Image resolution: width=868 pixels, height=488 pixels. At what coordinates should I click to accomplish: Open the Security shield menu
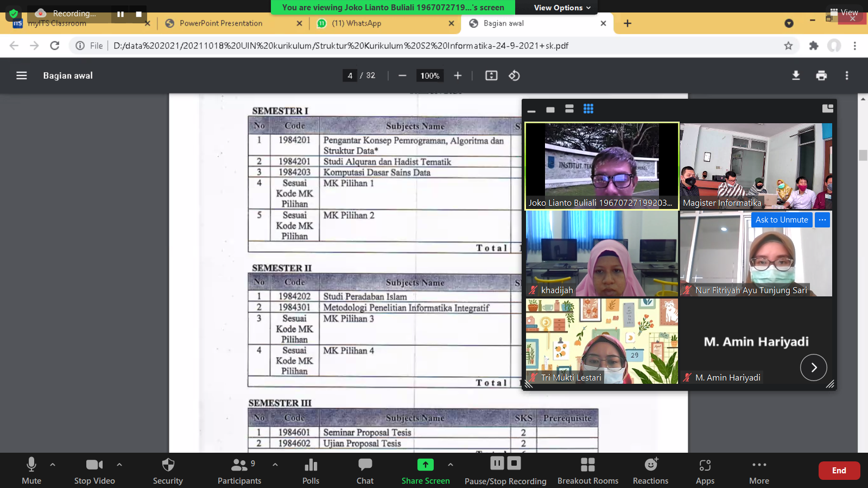(168, 471)
